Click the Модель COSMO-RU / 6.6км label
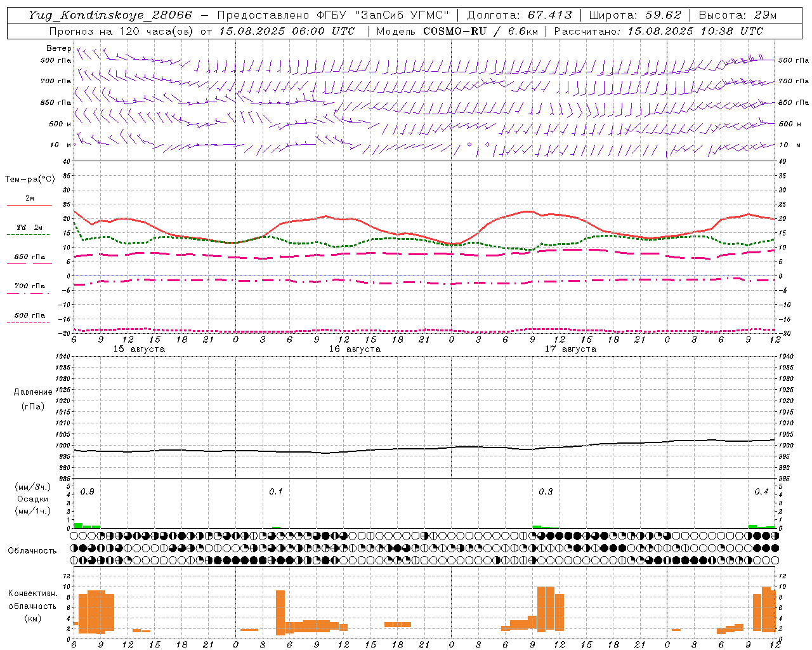This screenshot has height=650, width=812. click(457, 31)
